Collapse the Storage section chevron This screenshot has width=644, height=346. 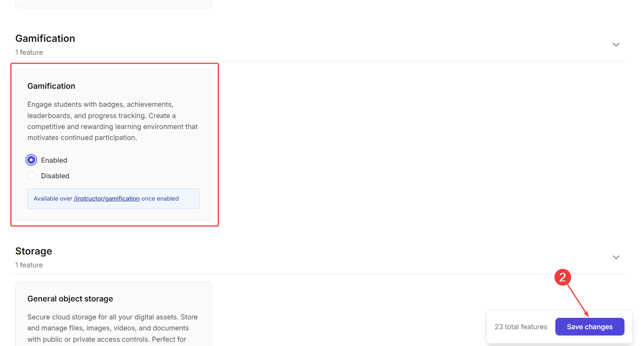616,257
